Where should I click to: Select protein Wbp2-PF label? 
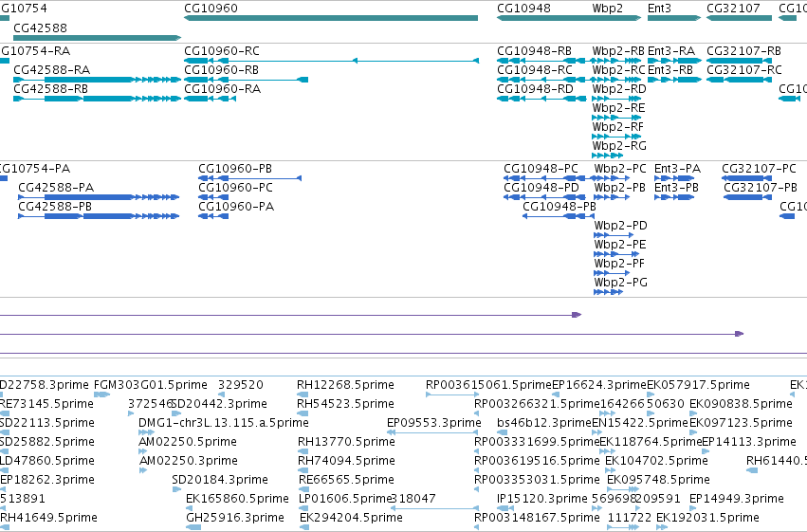(619, 264)
